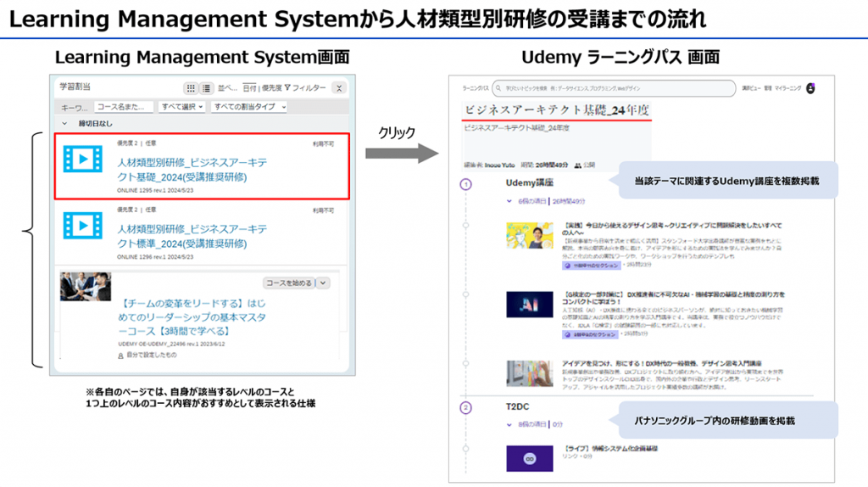Image resolution: width=868 pixels, height=487 pixels.
Task: Open マイラーニング in Udemy header
Action: [787, 88]
